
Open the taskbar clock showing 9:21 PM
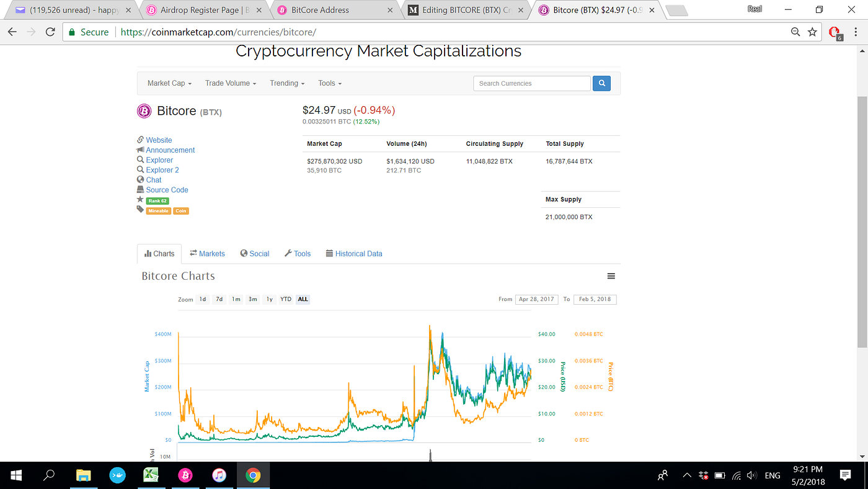[807, 475]
